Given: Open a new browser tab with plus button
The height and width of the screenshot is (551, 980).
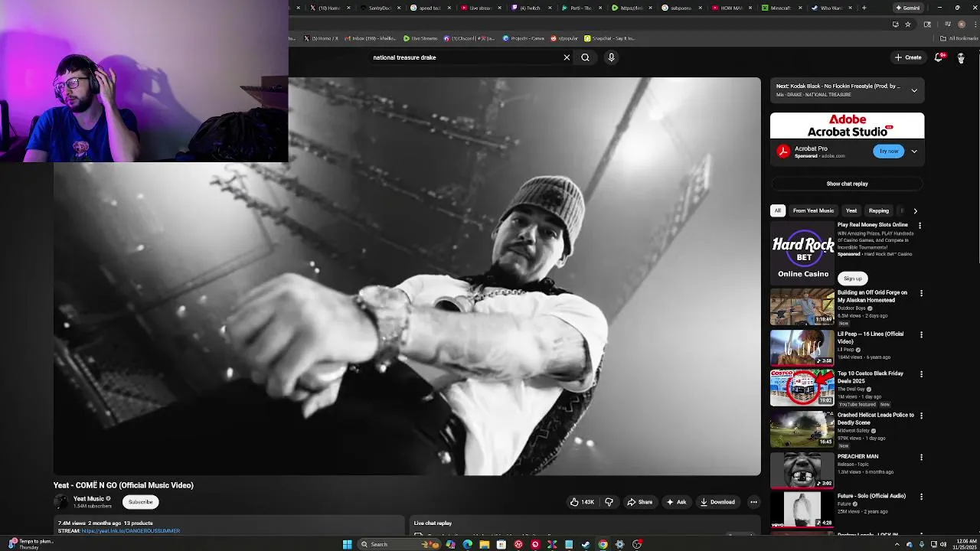Looking at the screenshot, I should coord(864,8).
